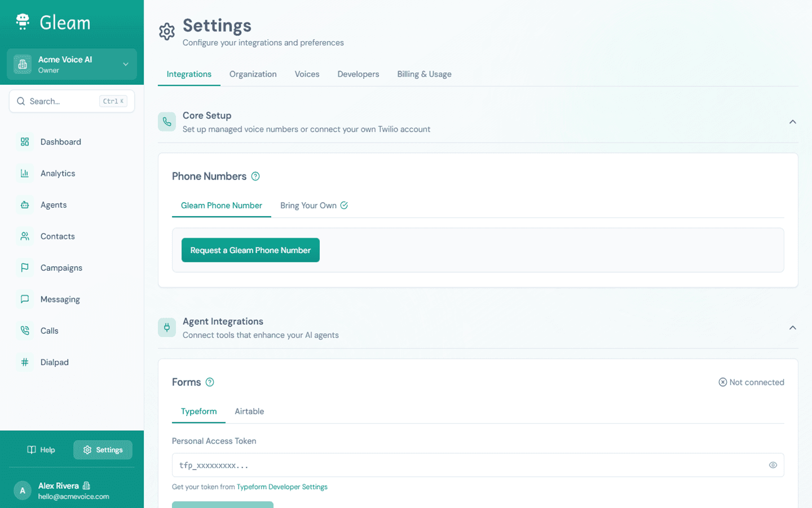Switch to the Organization tab
The width and height of the screenshot is (812, 508).
(x=253, y=74)
